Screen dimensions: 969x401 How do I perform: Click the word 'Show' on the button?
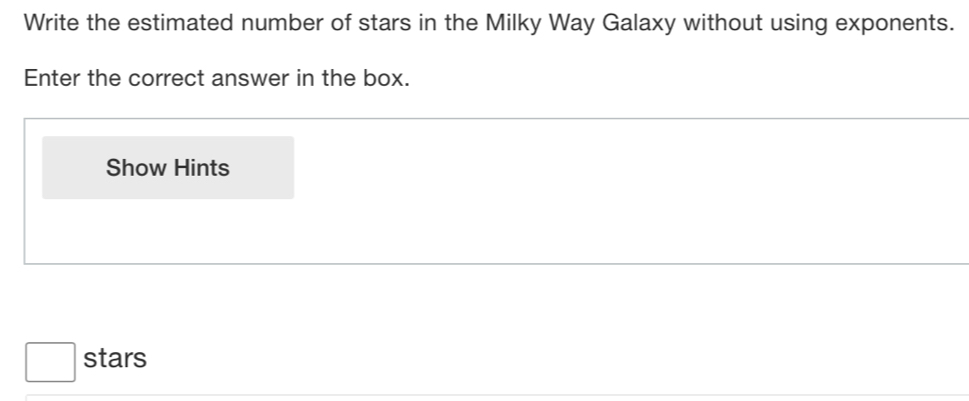click(135, 168)
